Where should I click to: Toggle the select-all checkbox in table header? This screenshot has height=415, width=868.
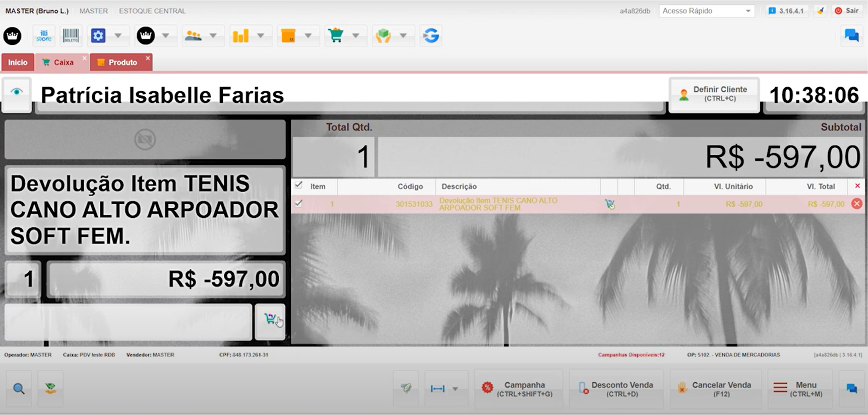point(298,186)
